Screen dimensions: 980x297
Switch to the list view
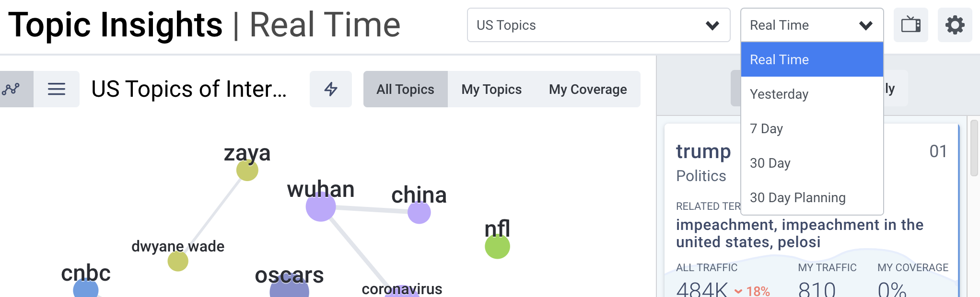tap(57, 88)
